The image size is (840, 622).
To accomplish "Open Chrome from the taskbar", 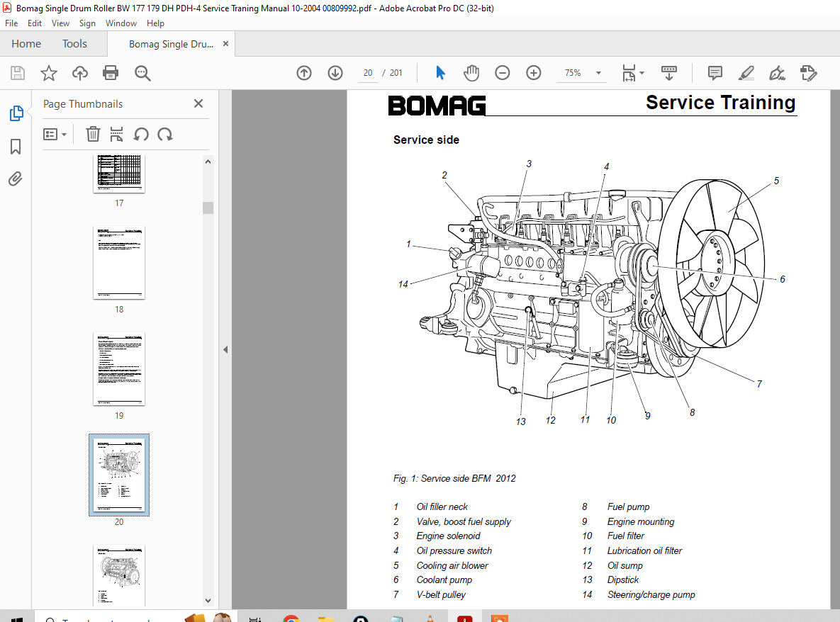I will pos(291,618).
